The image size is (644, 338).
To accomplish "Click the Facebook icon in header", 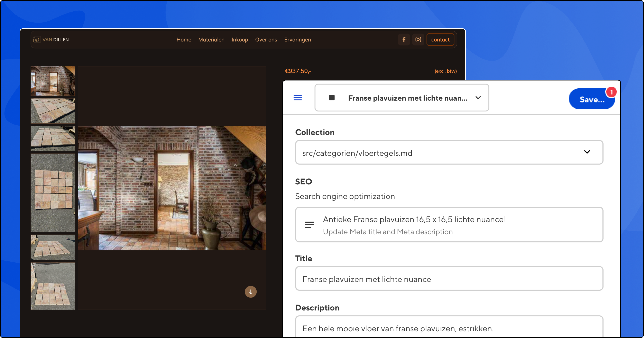I will point(404,39).
